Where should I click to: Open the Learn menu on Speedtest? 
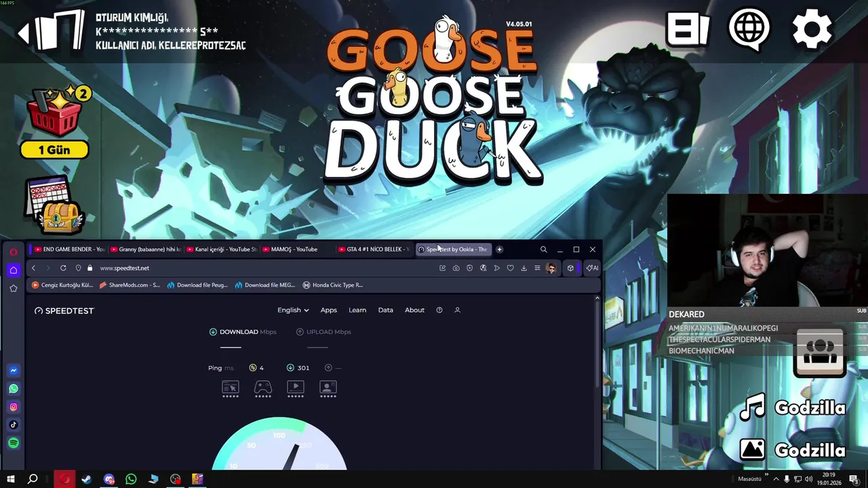[357, 310]
